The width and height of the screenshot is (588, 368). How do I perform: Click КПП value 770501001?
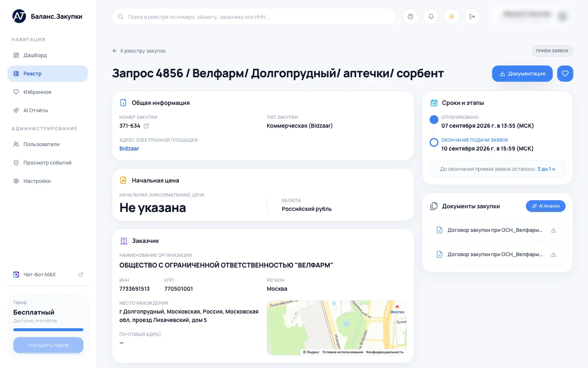pos(179,289)
